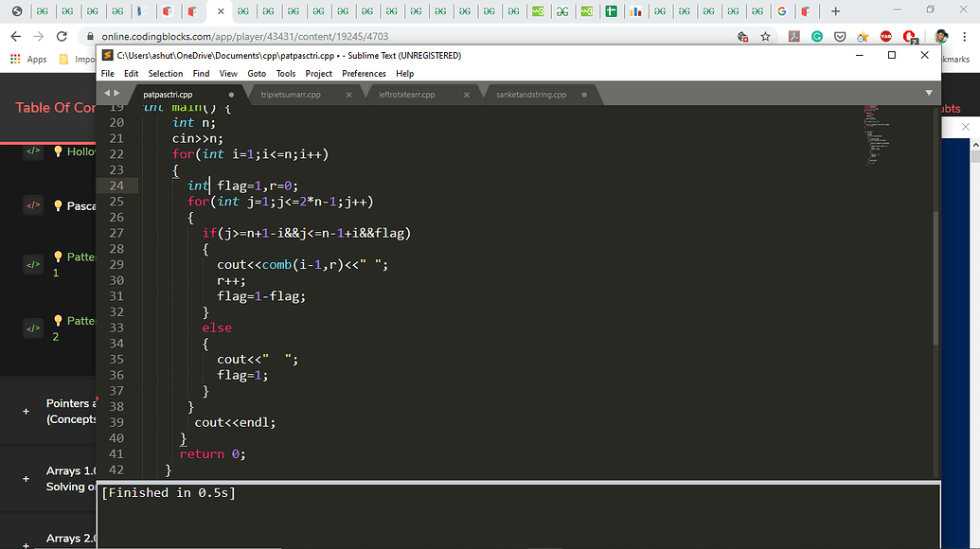Click the lightbulb icon next to Pascal
The height and width of the screenshot is (549, 980).
(58, 205)
